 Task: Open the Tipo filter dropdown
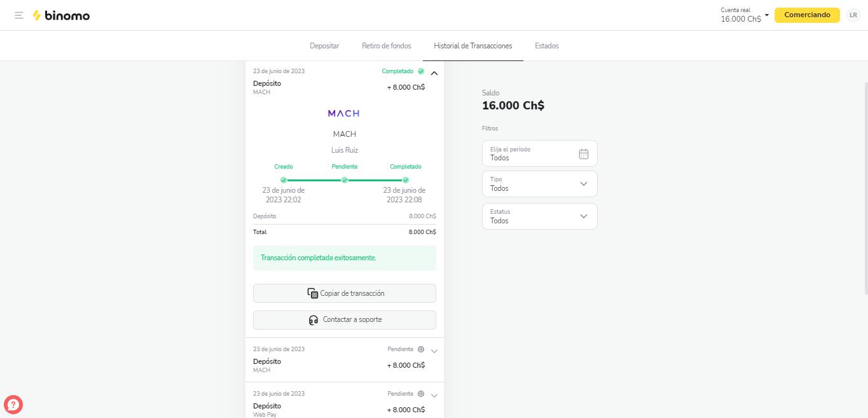coord(539,184)
